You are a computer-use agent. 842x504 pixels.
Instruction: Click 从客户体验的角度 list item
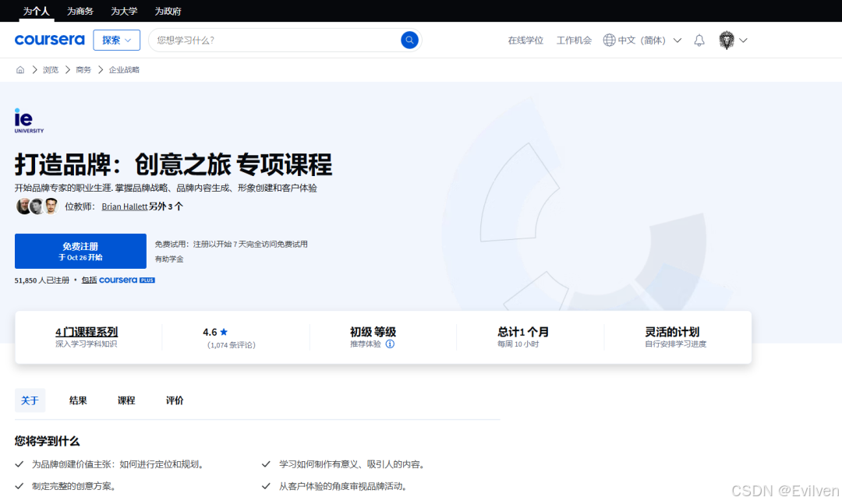[343, 486]
